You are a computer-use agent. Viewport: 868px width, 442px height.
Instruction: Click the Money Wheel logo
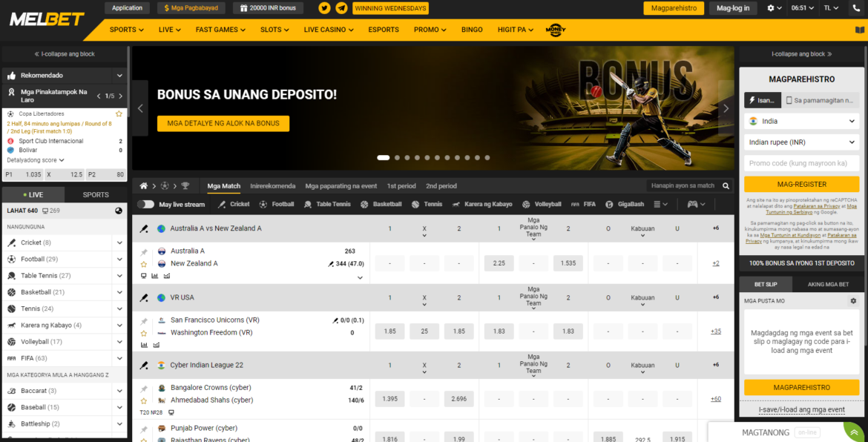pyautogui.click(x=555, y=30)
